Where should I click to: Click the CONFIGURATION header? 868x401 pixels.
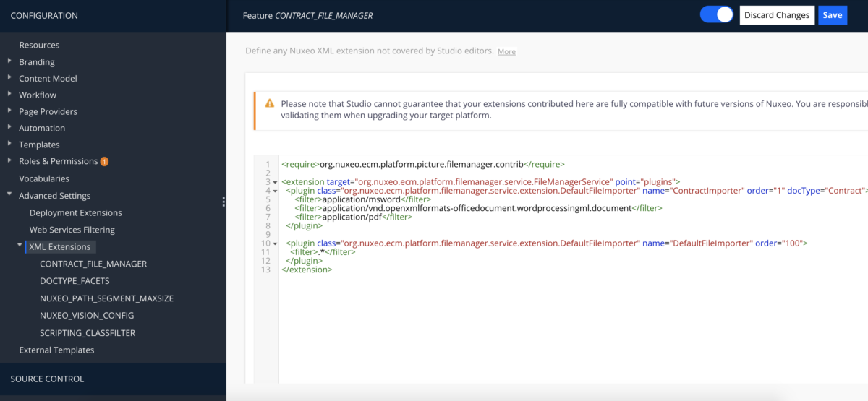coord(44,15)
